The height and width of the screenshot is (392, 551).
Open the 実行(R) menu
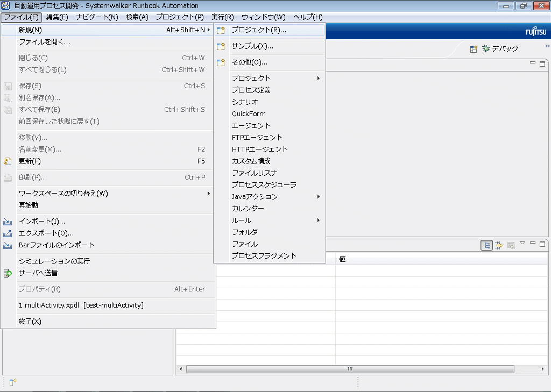point(223,17)
